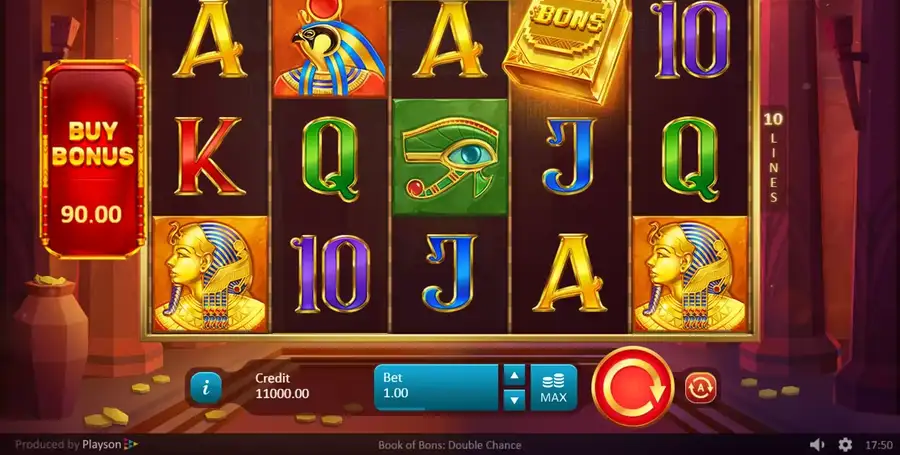Screen dimensions: 900x455
Task: Click the red K symbol
Action: (x=210, y=156)
